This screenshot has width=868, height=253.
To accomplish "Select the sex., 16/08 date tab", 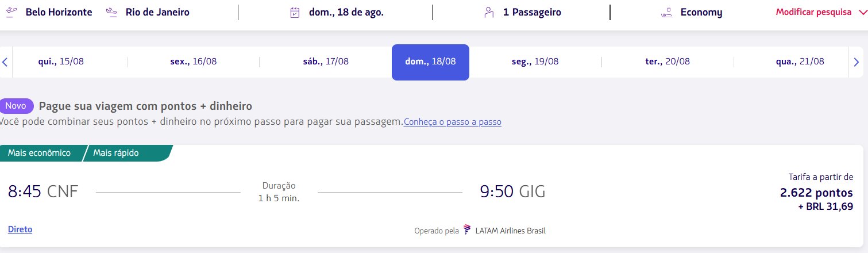I will [194, 62].
